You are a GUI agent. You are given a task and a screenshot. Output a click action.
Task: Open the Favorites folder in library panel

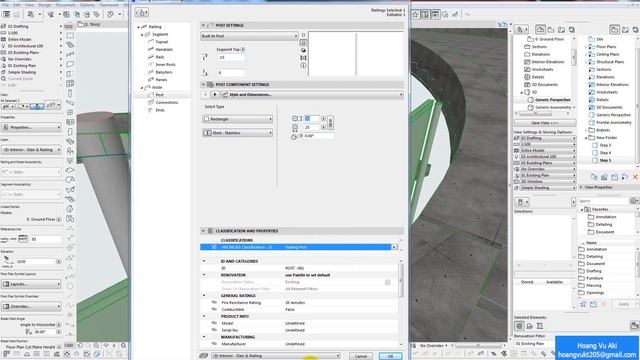coord(600,209)
